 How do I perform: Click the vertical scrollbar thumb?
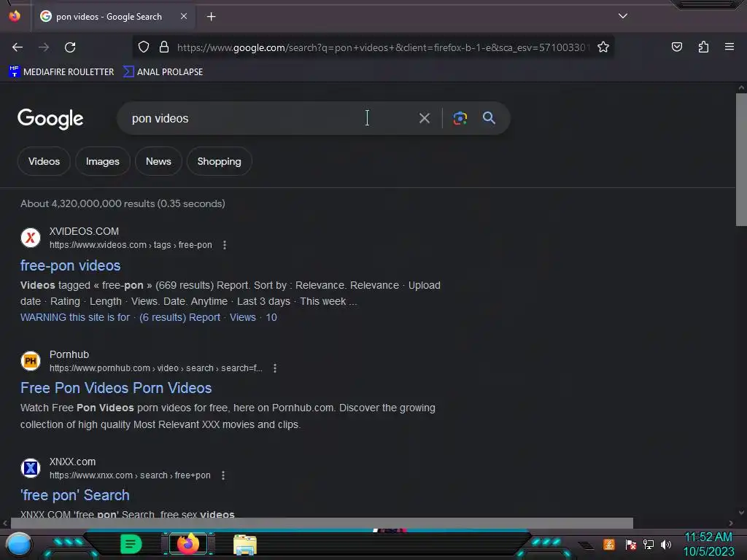coord(741,160)
